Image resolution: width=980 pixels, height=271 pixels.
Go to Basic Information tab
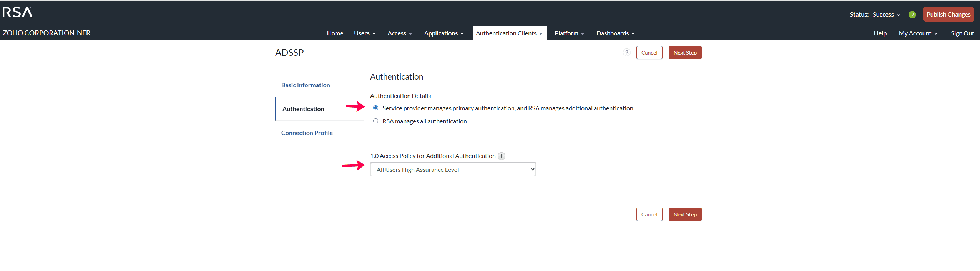306,85
